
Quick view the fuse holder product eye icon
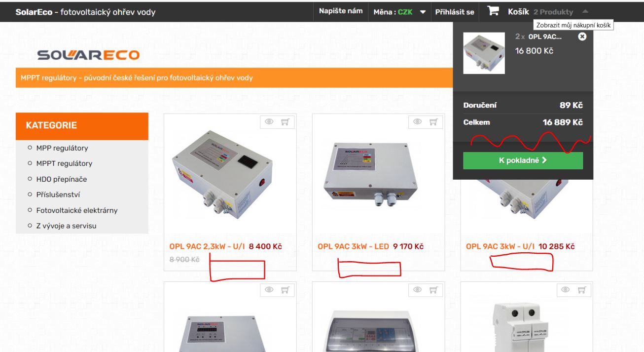566,290
